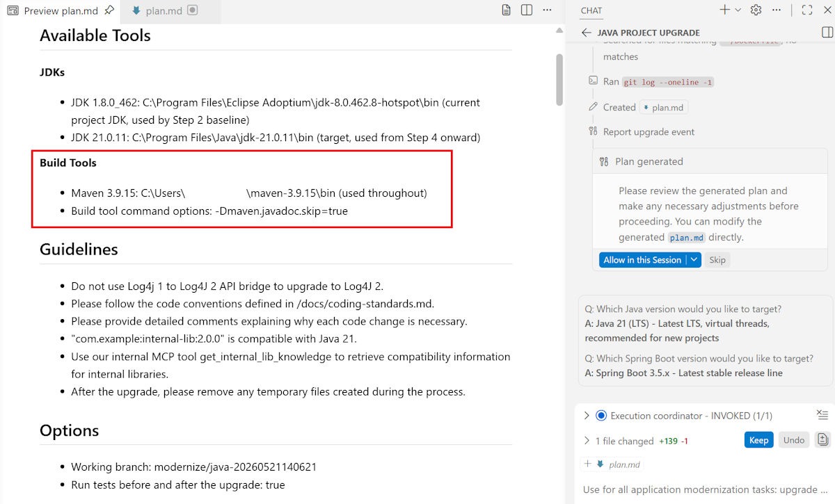Screen dimensions: 835x504
Task: Select the Execution coordinator status radio icon
Action: pos(601,416)
